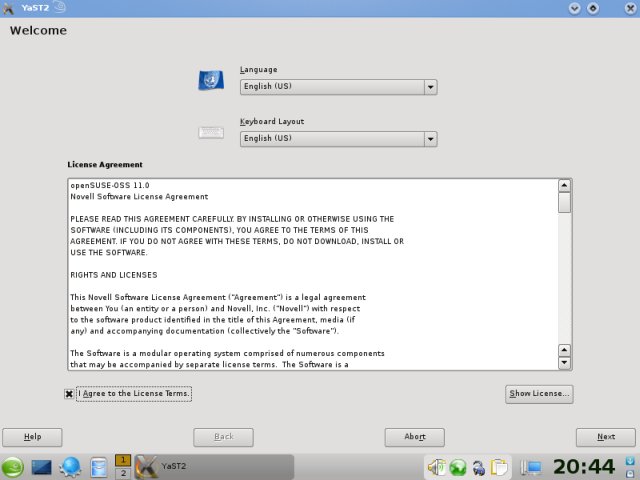Open Help for the installer
Image resolution: width=640 pixels, height=480 pixels.
click(32, 437)
